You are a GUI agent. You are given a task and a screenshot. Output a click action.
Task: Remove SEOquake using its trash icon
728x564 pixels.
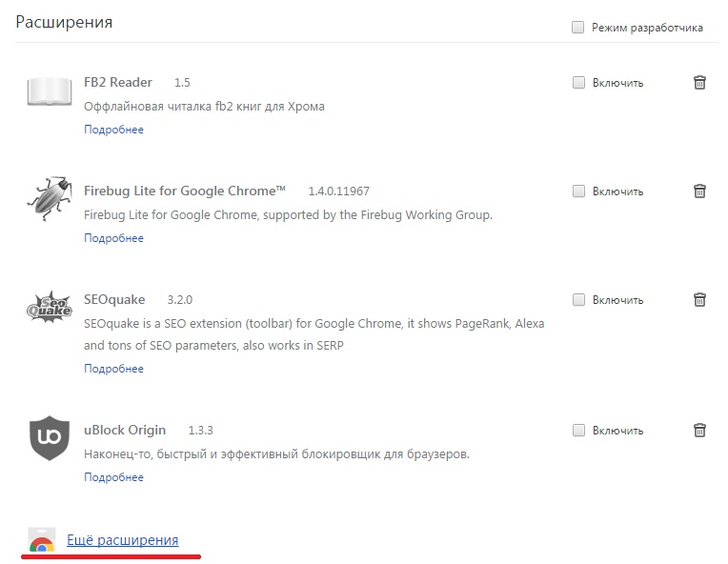(x=699, y=300)
